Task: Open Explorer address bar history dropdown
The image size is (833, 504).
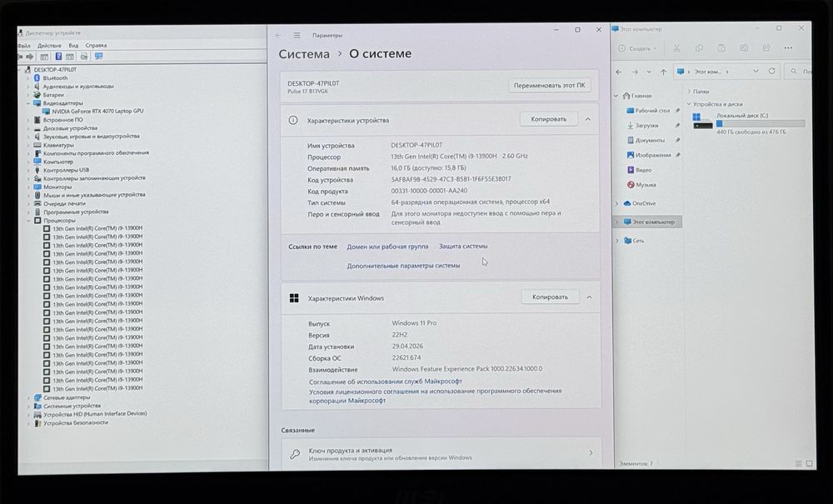Action: (756, 71)
